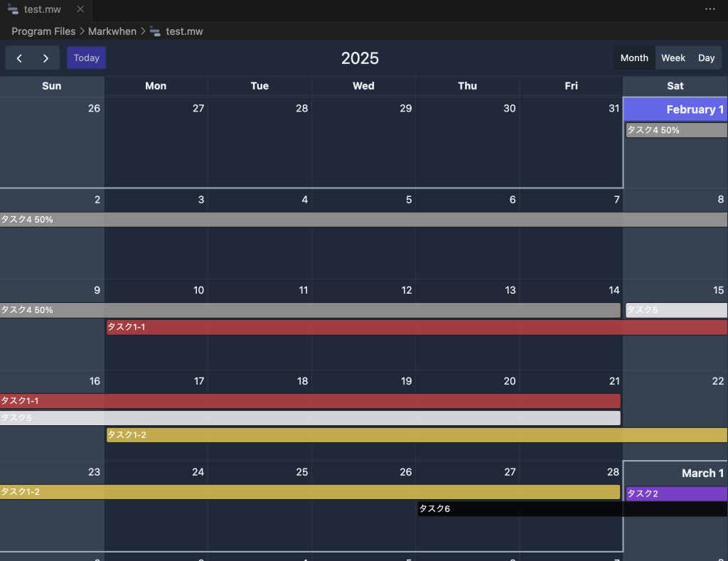Open Program Files in the breadcrumb
Screen dimensions: 728x561
[43, 31]
